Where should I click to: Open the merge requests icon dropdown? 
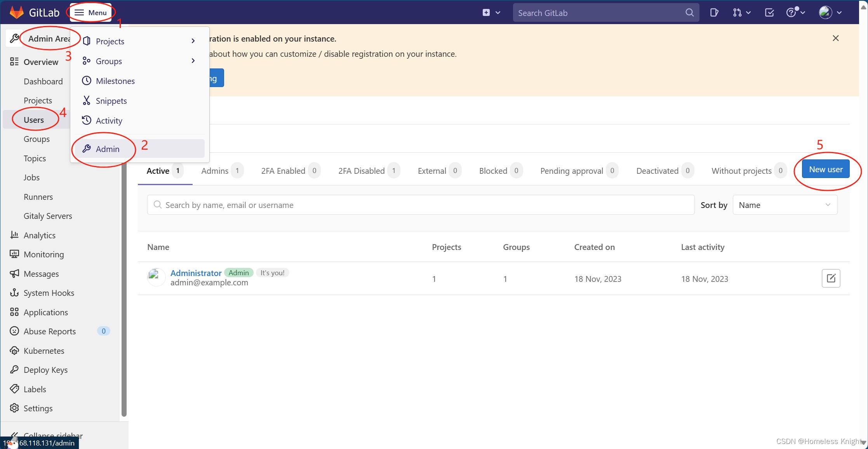pyautogui.click(x=741, y=13)
